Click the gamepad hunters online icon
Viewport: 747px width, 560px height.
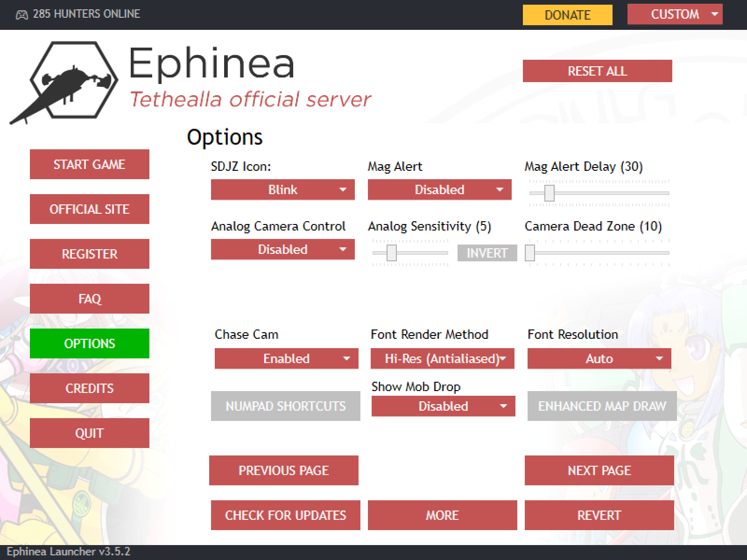click(x=22, y=14)
